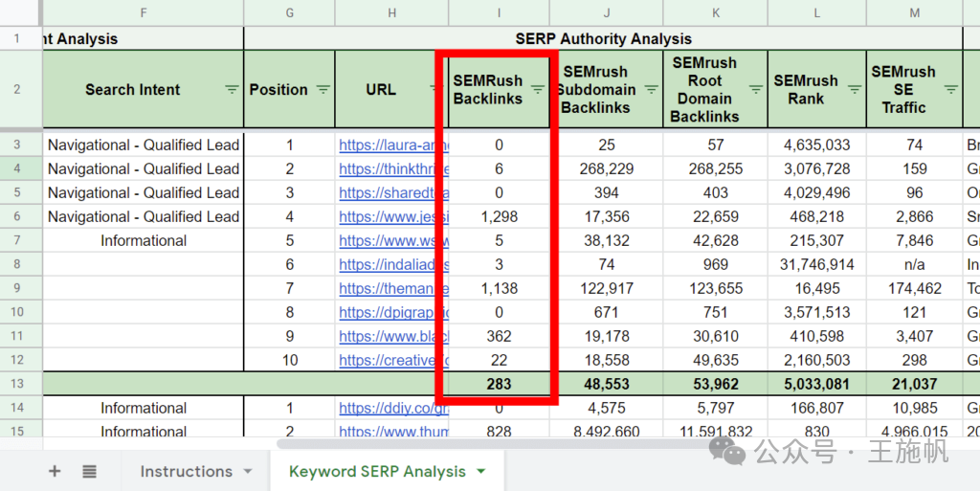Select cell with value 4,635,033
The image size is (980, 491).
[817, 145]
